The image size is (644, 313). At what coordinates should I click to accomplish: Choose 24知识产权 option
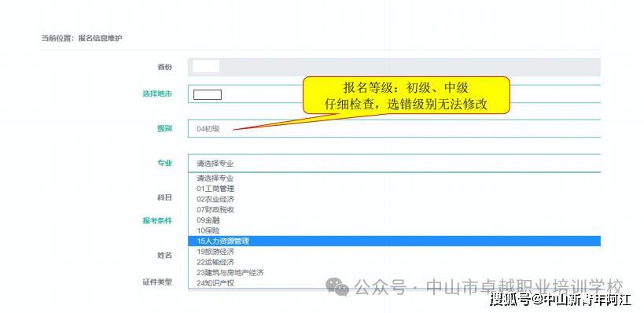coord(394,283)
